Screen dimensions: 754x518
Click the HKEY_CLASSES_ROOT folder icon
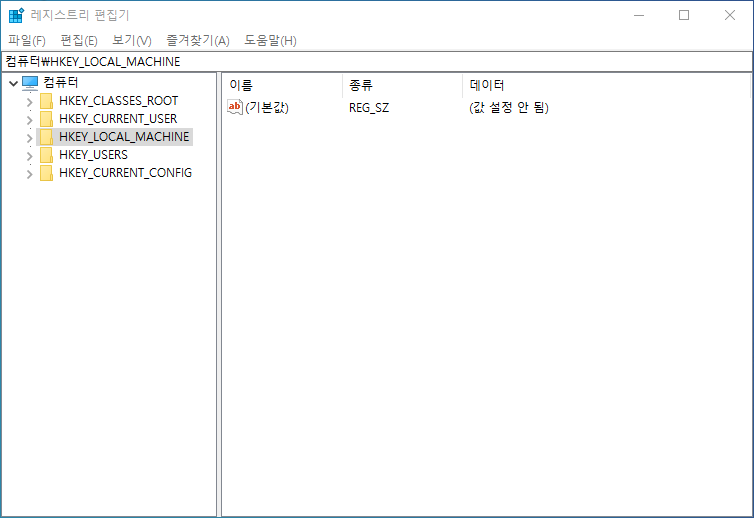47,101
